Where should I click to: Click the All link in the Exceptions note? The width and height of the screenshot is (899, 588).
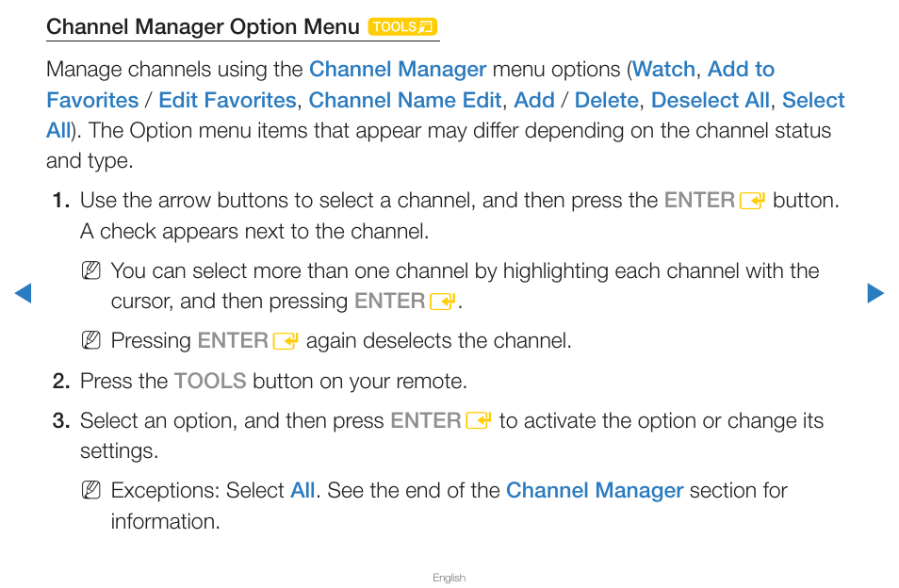pos(302,491)
